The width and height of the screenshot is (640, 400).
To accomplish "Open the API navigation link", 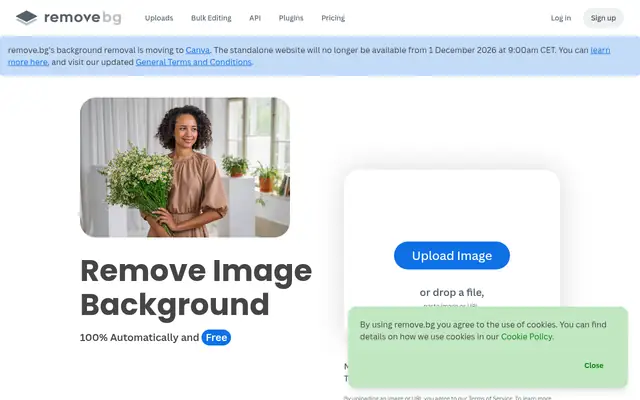I will coord(255,18).
